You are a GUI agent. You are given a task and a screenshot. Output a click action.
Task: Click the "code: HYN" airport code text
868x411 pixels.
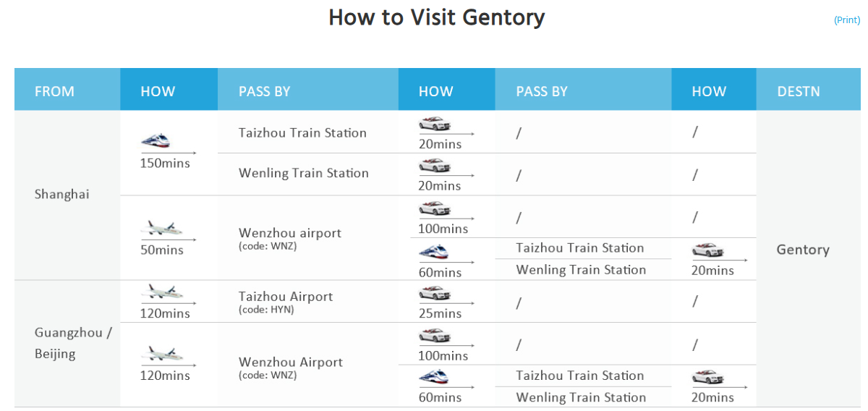tap(266, 310)
